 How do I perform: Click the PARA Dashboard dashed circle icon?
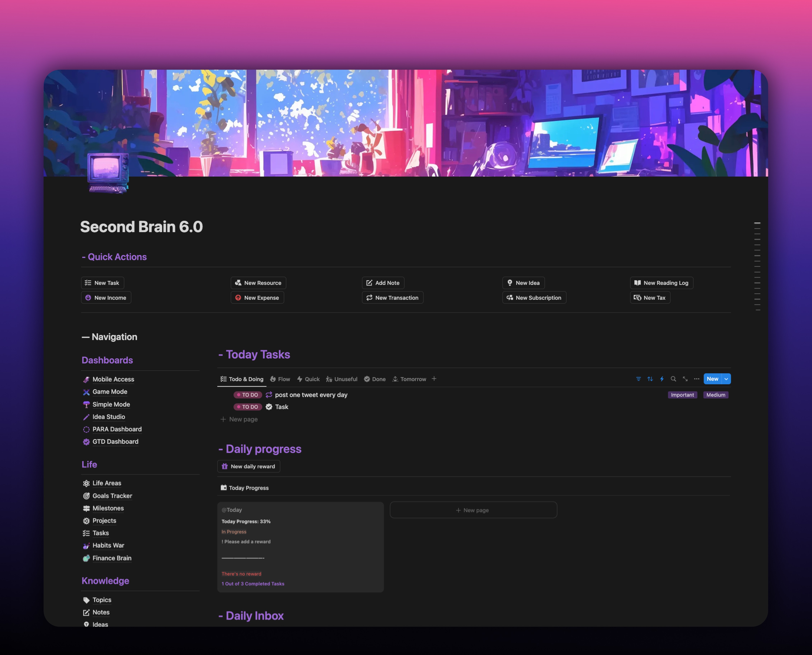[86, 429]
